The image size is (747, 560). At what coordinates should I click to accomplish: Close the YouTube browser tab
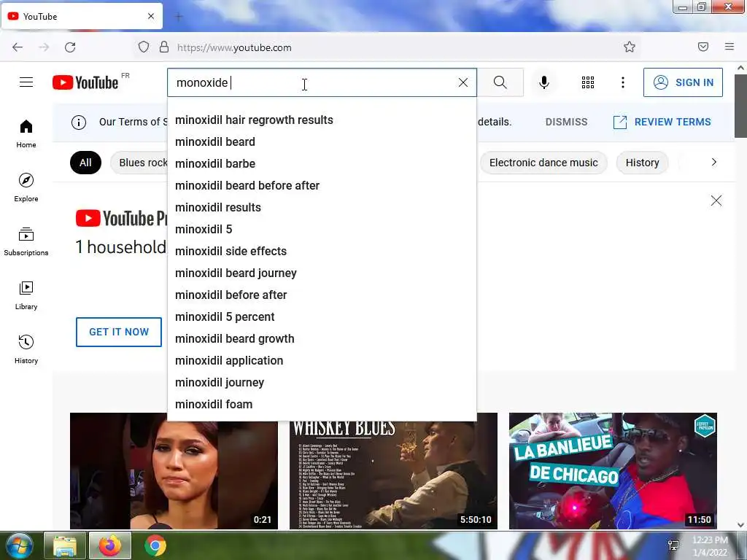click(x=151, y=16)
